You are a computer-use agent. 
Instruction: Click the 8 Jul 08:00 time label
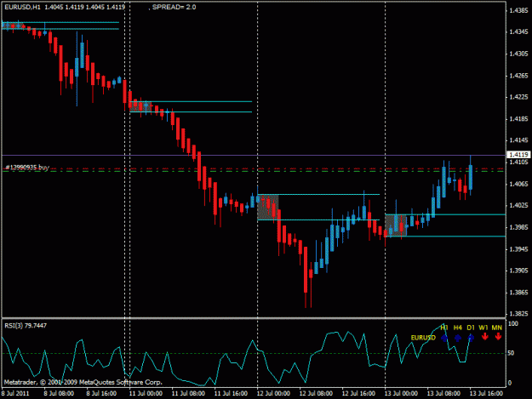point(59,393)
